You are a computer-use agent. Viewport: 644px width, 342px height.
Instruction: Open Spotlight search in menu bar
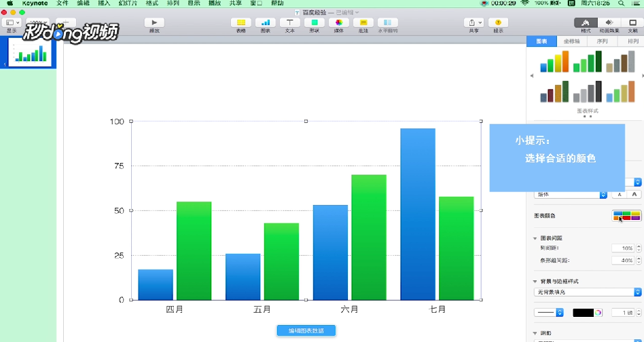[x=621, y=3]
